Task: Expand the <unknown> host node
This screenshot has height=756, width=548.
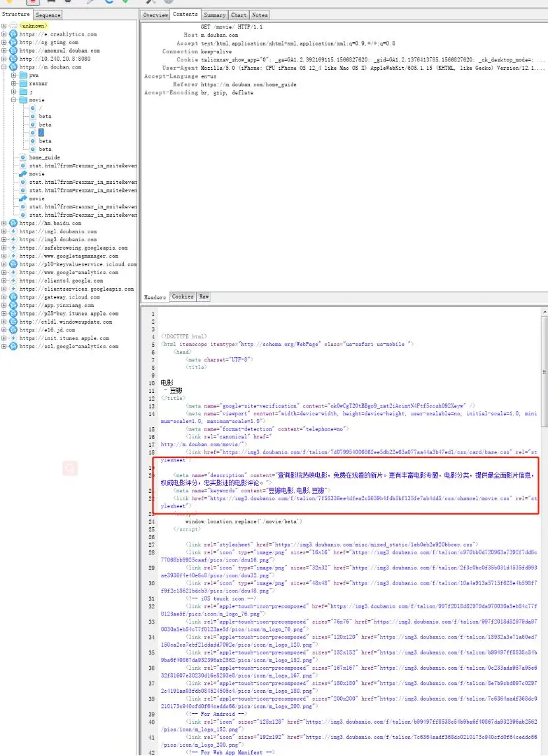Action: coord(4,26)
